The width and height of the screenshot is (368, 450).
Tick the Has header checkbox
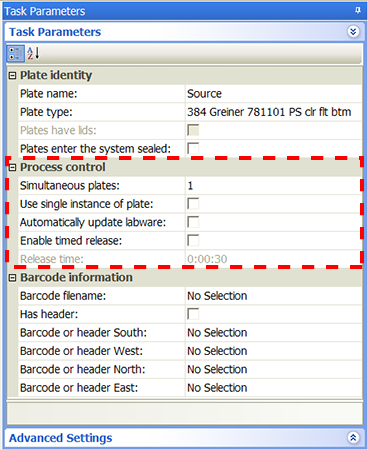[x=193, y=314]
